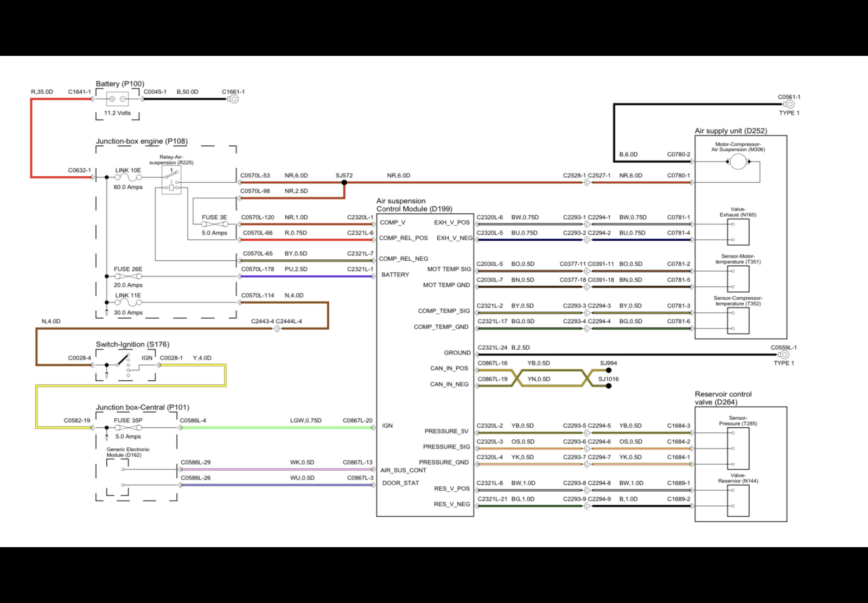
Task: Click the FUSE 26E fuse symbol
Action: click(x=128, y=277)
